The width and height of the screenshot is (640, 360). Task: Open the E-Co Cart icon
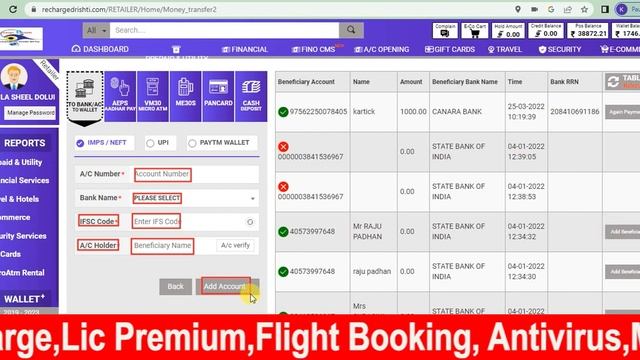click(475, 31)
